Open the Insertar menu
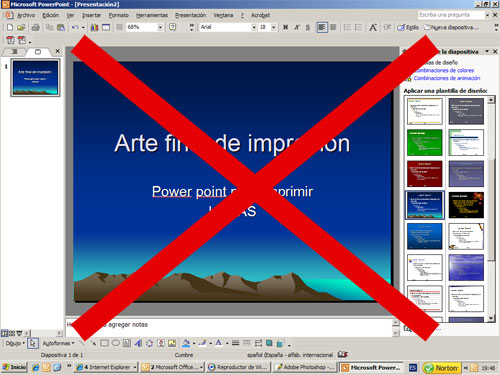This screenshot has width=500, height=375. point(92,15)
